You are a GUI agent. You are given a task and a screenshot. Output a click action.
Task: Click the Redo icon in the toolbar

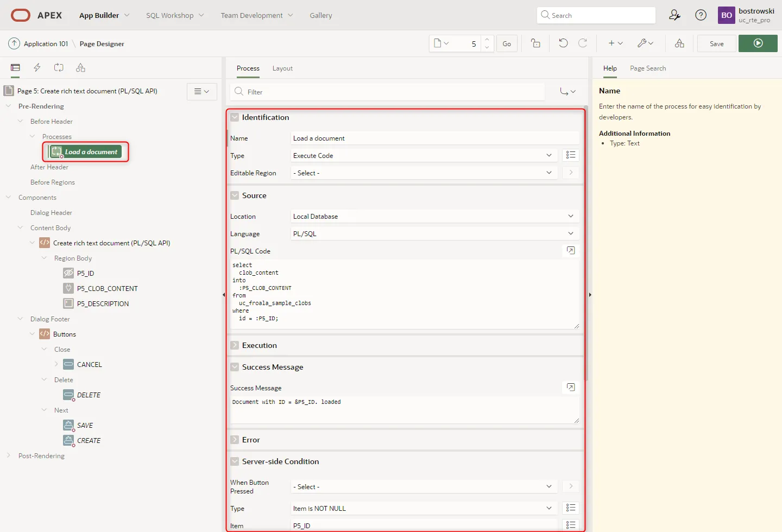click(x=583, y=43)
